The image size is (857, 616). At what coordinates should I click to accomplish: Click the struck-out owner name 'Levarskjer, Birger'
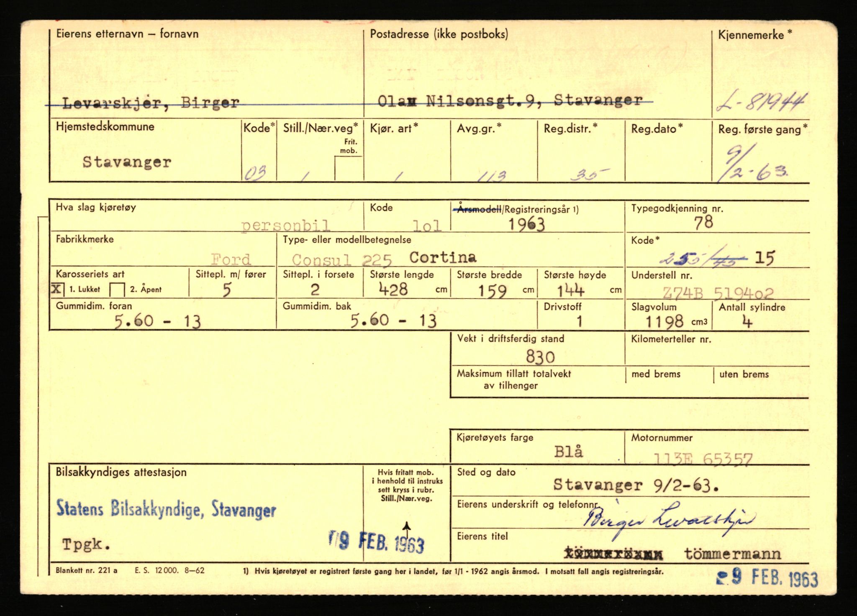click(x=151, y=103)
